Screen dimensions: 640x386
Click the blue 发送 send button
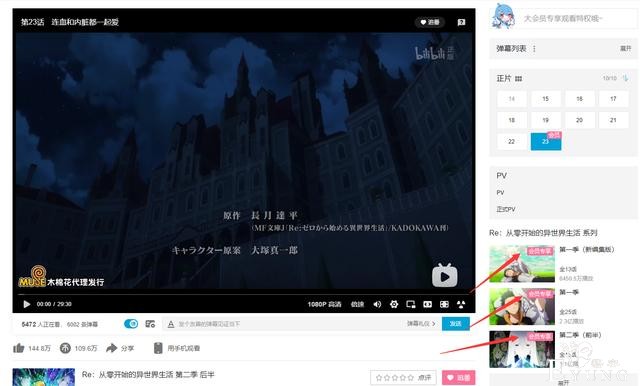tap(456, 324)
